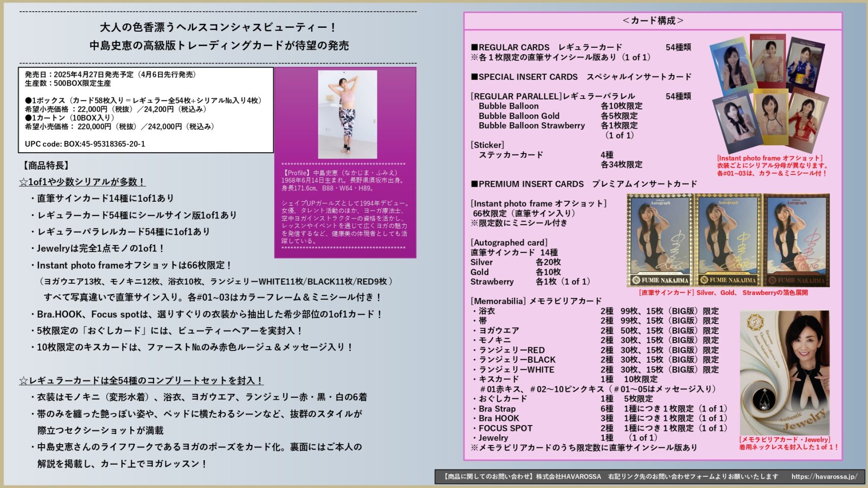
Task: Select the middle Gold autograph card image
Action: pos(728,240)
